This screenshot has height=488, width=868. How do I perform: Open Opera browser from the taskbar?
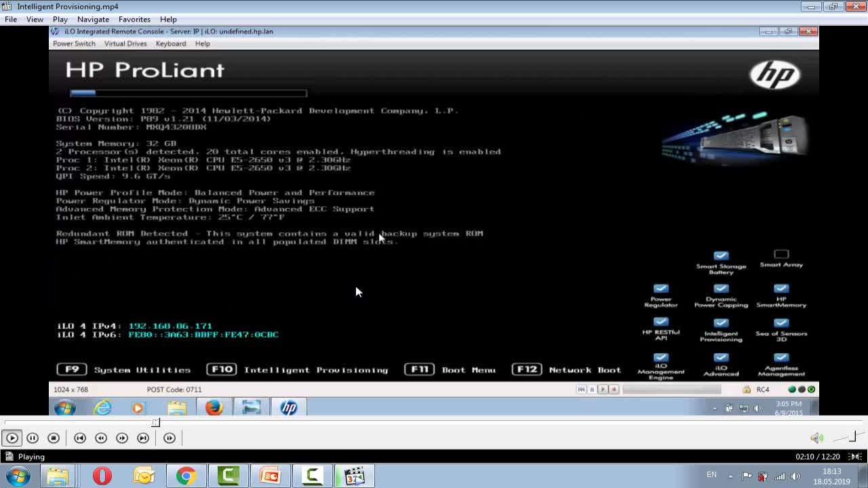coord(102,476)
